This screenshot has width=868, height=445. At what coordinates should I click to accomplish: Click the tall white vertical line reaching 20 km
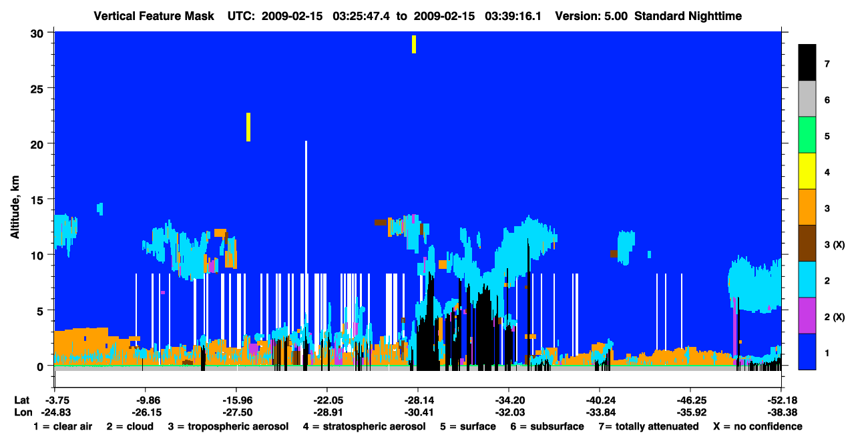coord(306,207)
